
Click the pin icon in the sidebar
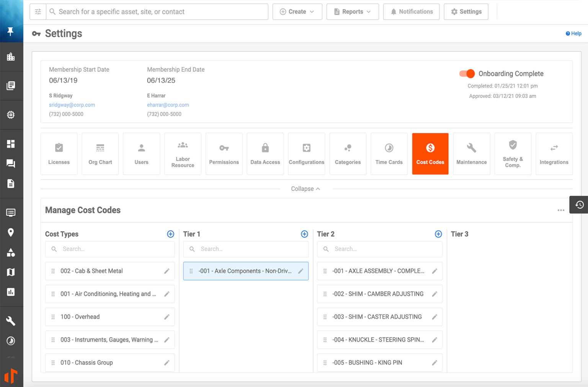pos(11,31)
